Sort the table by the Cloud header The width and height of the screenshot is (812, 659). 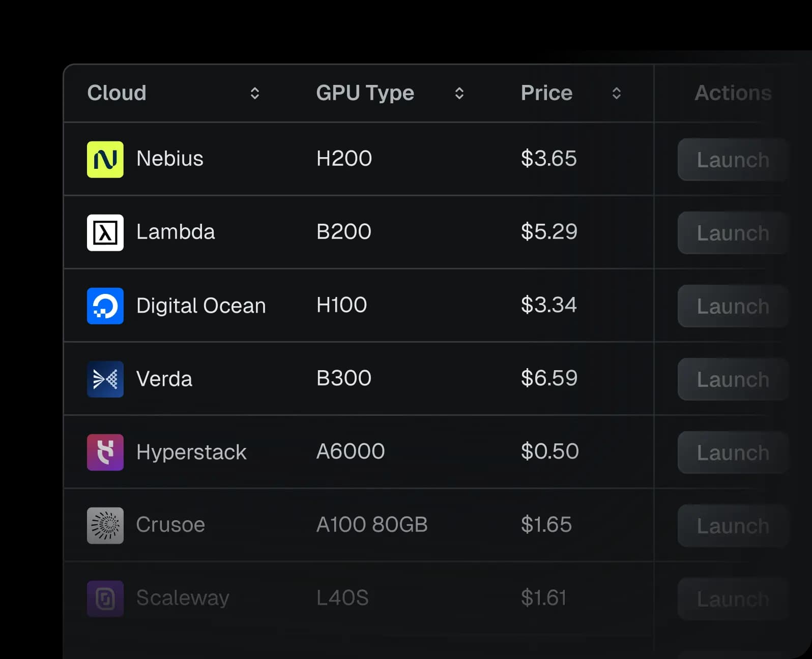[117, 93]
